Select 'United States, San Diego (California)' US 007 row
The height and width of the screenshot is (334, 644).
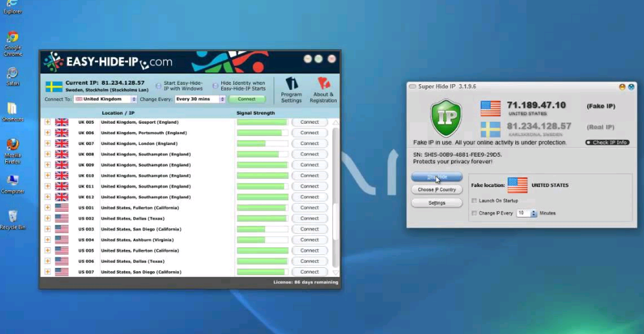141,272
